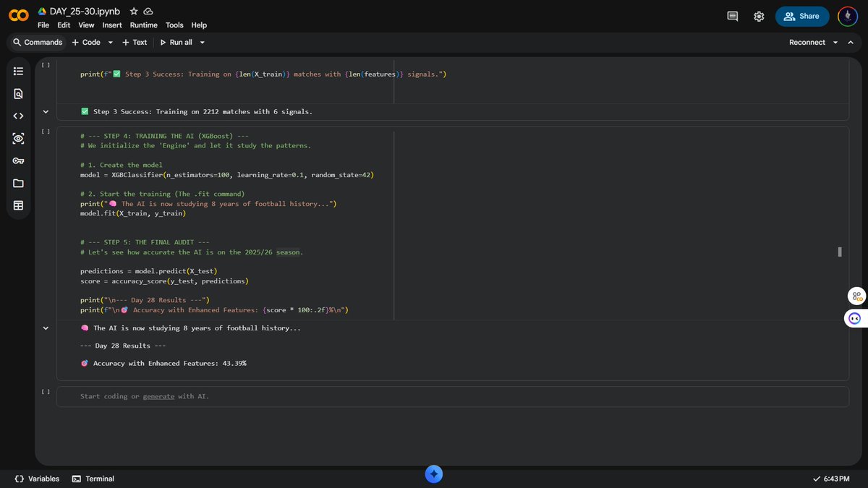Click the Share button
The height and width of the screenshot is (488, 868).
pos(802,16)
